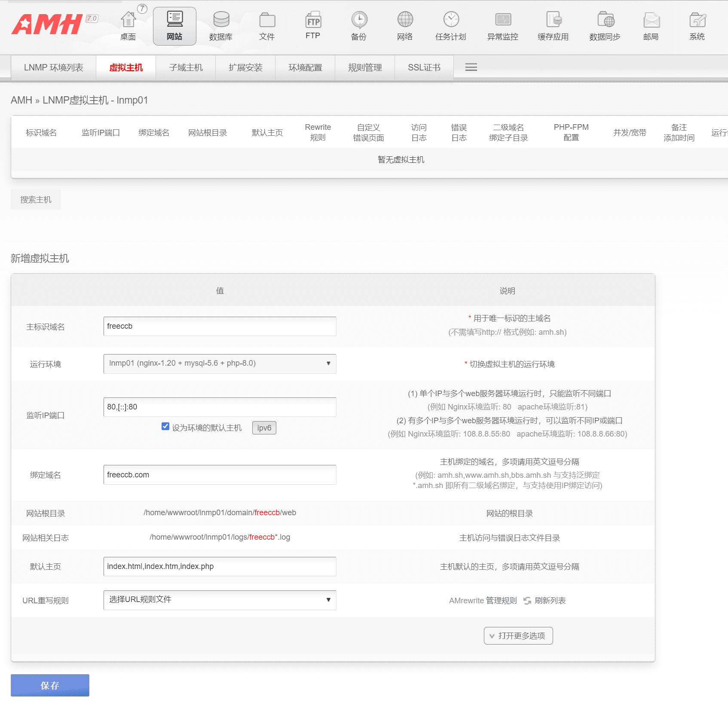Viewport: 728px width, 712px height.
Task: Go to 桌面 (Desktop) via its icon
Action: tap(128, 25)
